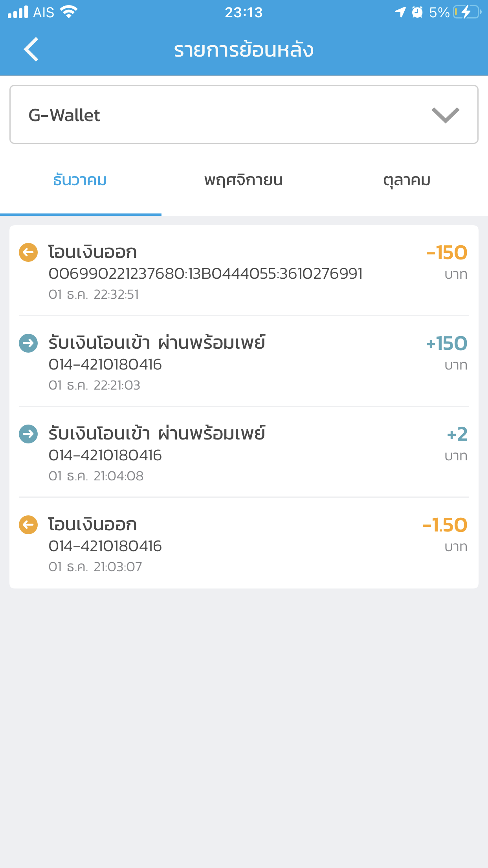Expand the G-Wallet dropdown chevron
This screenshot has width=488, height=868.
[x=445, y=115]
